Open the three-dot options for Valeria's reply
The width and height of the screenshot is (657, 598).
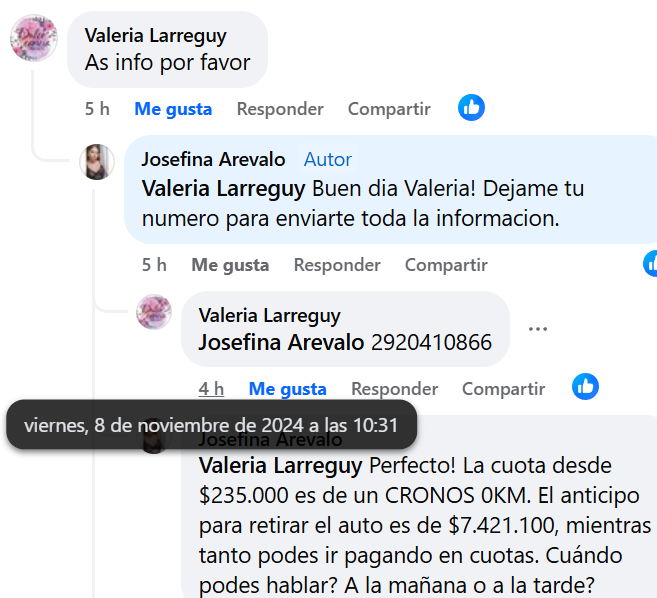pos(538,329)
